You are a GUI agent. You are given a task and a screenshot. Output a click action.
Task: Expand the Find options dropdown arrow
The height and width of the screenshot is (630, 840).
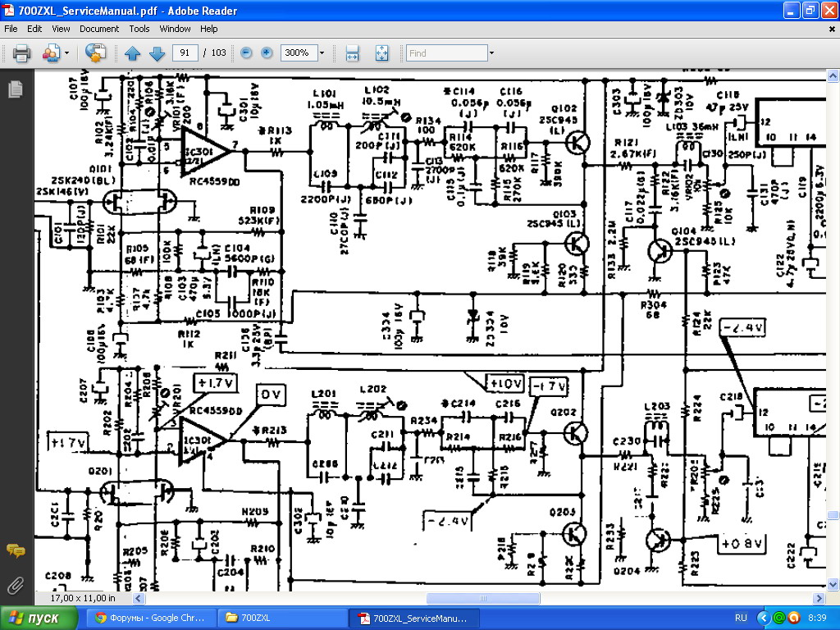point(491,53)
